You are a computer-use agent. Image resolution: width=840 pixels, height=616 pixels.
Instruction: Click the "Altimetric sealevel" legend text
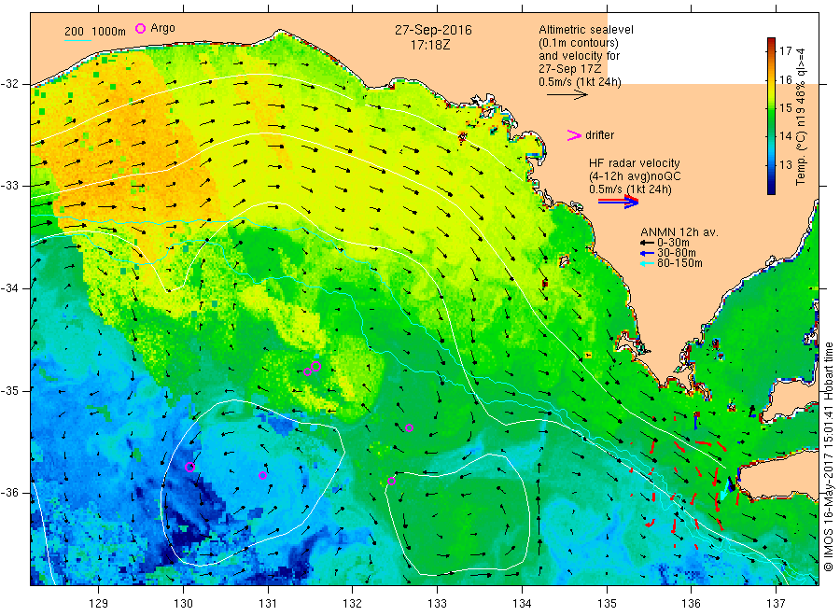pos(586,30)
